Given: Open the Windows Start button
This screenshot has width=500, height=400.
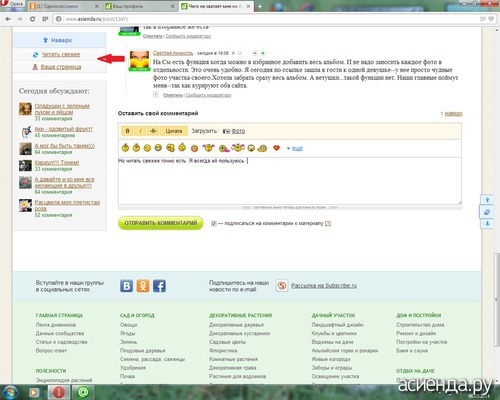Looking at the screenshot, I should (x=10, y=392).
